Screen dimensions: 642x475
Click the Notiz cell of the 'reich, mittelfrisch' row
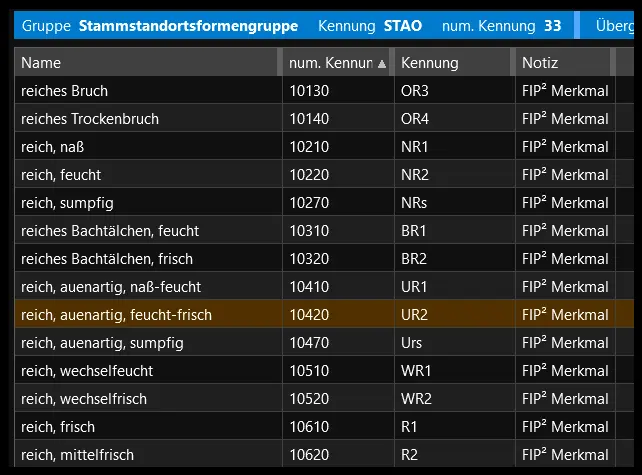tap(565, 455)
